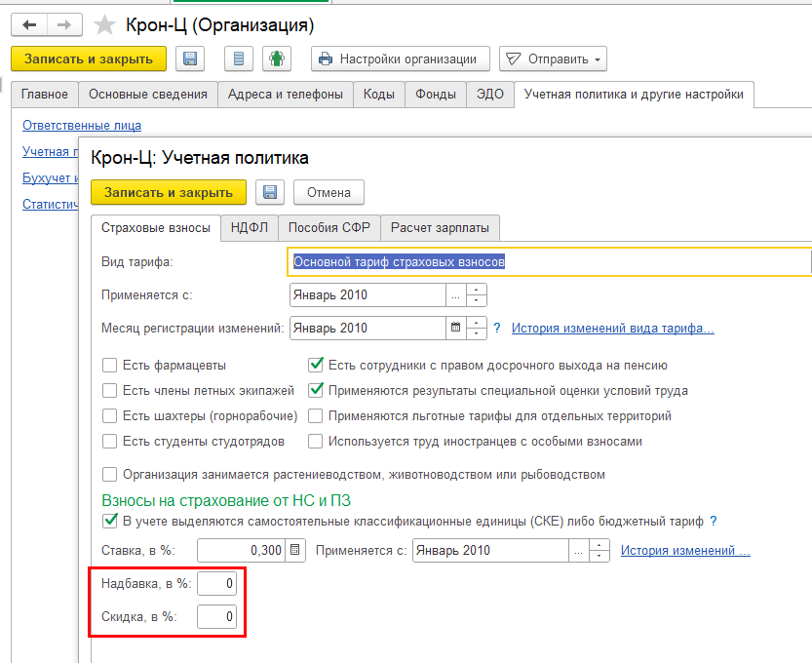Open the Основные сведения tab
This screenshot has width=812, height=663.
[148, 95]
